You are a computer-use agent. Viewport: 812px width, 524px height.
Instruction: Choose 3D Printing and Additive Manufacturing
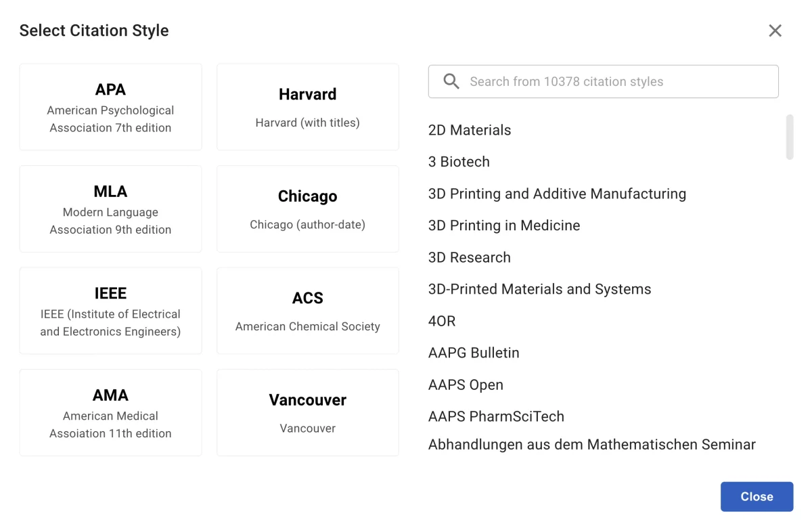tap(557, 194)
